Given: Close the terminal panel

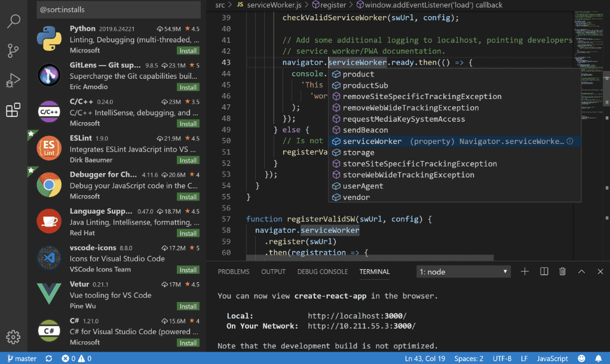Looking at the screenshot, I should click(x=600, y=272).
